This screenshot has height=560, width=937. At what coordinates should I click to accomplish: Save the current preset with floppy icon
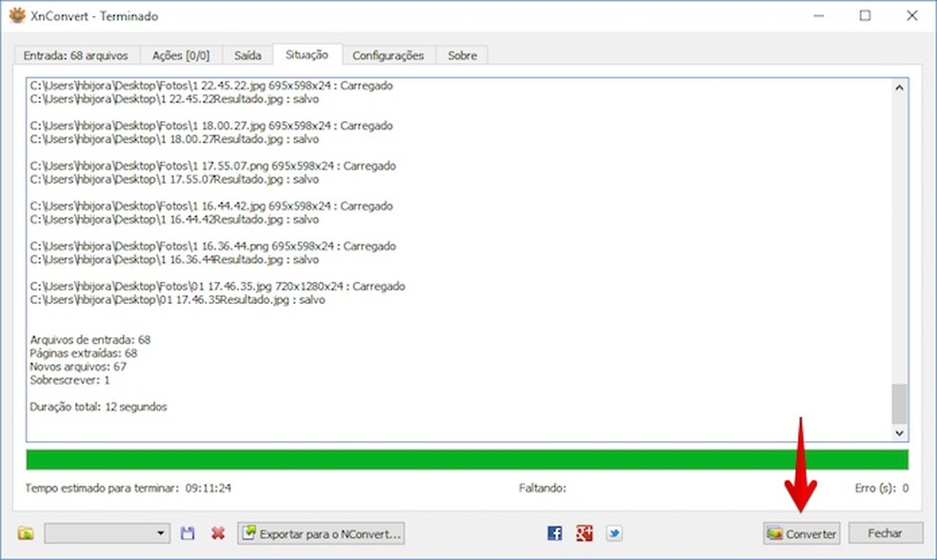187,533
